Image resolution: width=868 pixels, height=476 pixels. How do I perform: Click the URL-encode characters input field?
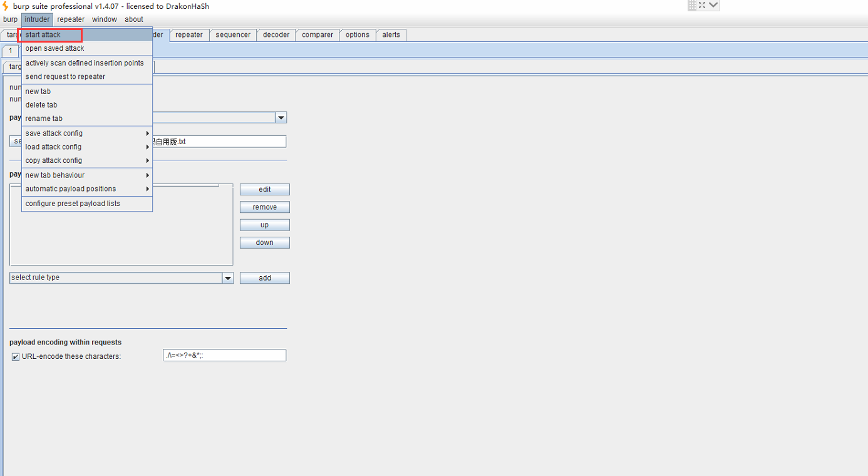coord(224,355)
